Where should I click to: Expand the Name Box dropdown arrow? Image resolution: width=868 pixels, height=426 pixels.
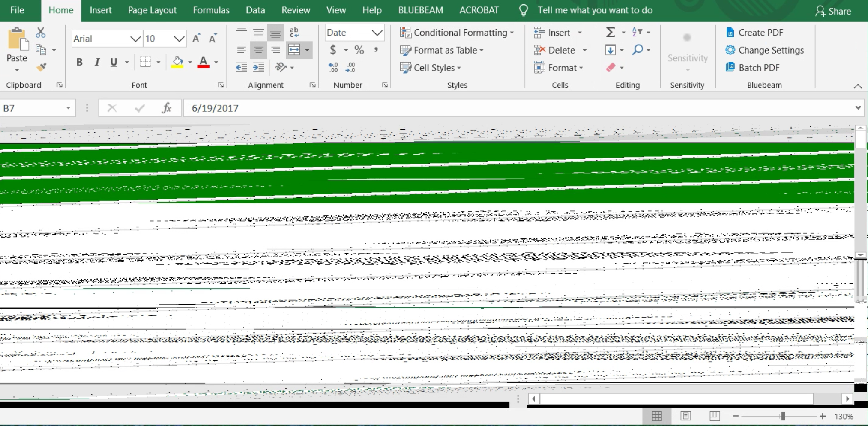(68, 108)
